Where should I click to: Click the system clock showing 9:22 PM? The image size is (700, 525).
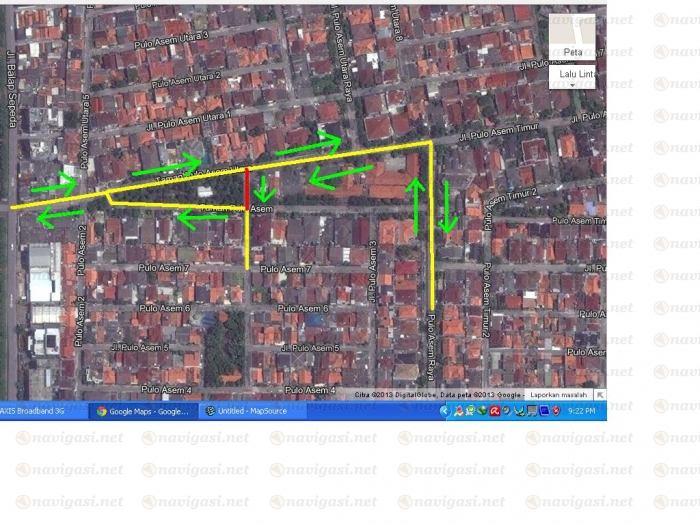click(583, 411)
